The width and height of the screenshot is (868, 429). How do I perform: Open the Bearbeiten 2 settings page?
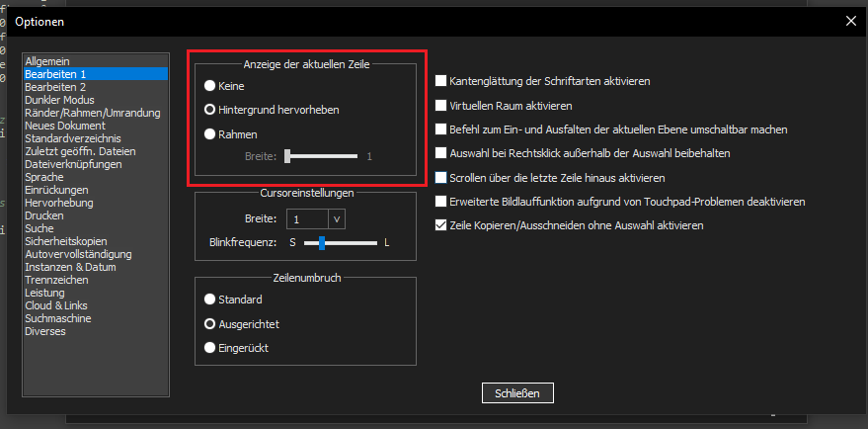(96, 87)
